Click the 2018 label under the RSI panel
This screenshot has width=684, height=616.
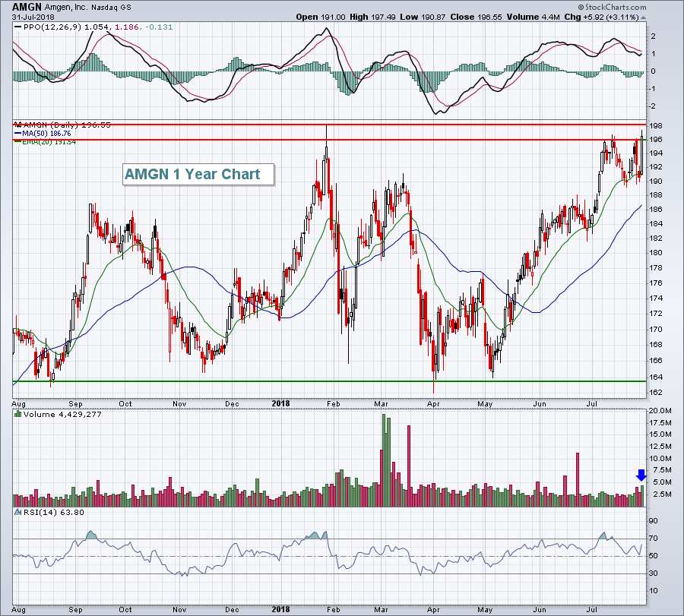[280, 609]
